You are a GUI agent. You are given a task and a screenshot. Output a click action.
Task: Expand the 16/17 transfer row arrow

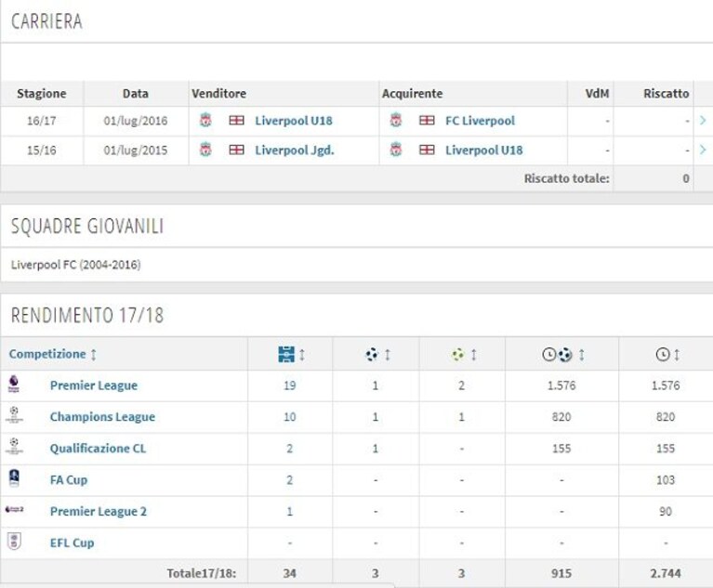pyautogui.click(x=703, y=121)
